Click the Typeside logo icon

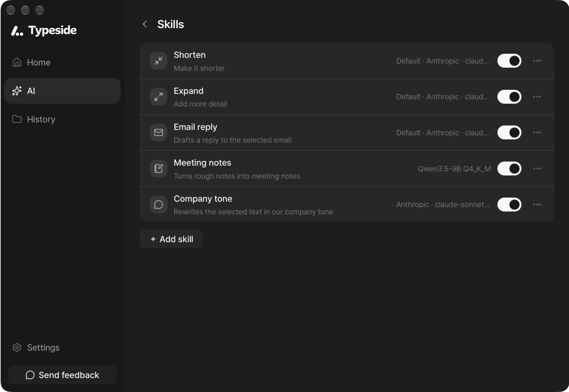coord(17,31)
